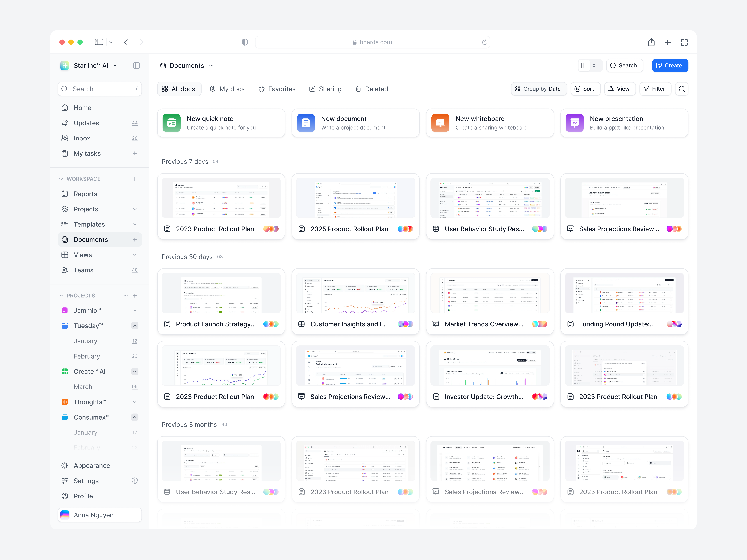Viewport: 747px width, 560px height.
Task: Open the browser sidebar dropdown chevron
Action: click(x=110, y=42)
